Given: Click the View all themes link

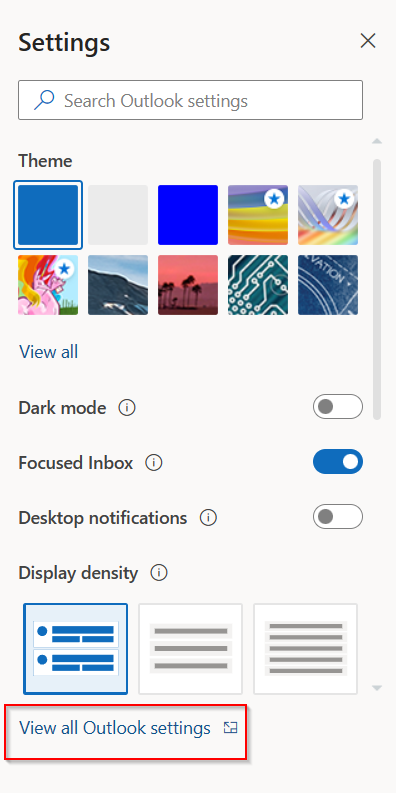Looking at the screenshot, I should pos(49,351).
